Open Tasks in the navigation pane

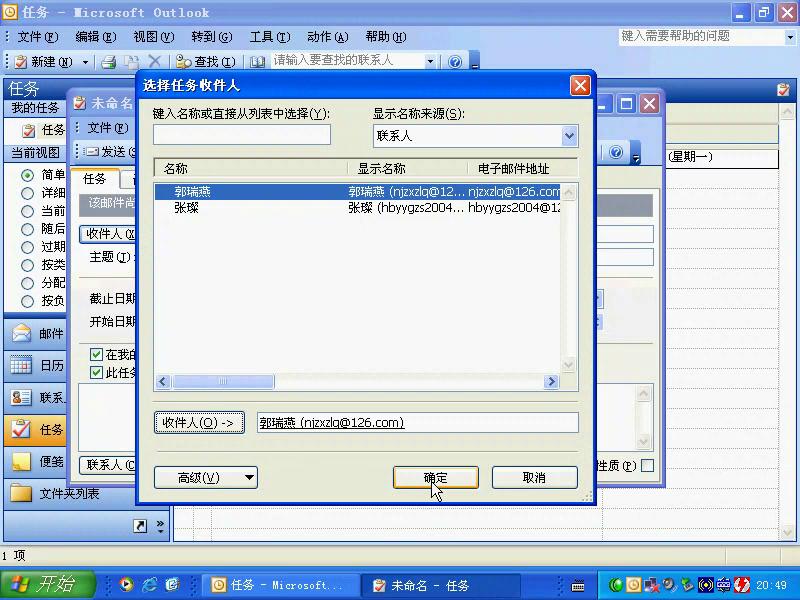coord(36,430)
